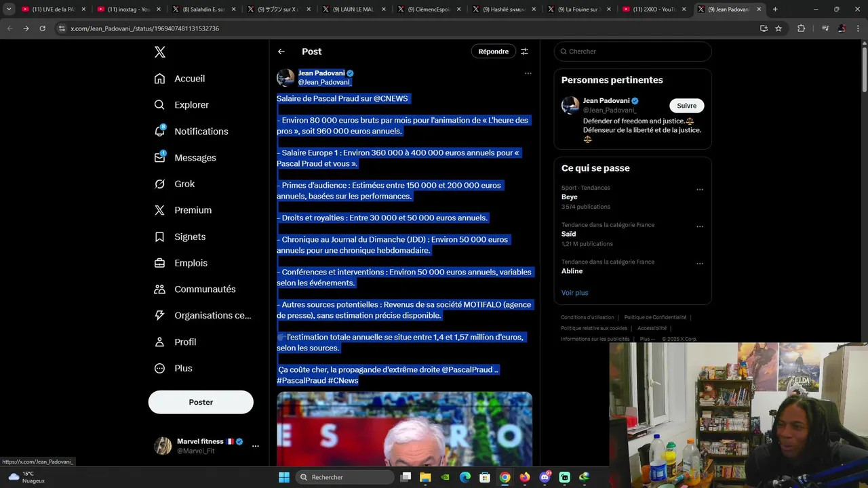Open the browser extensions puzzle icon

801,28
